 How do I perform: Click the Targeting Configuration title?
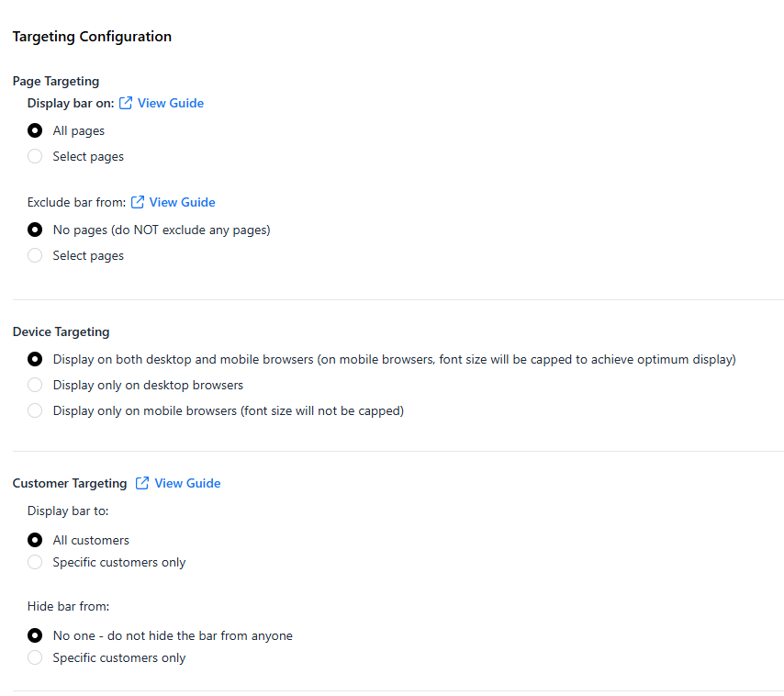pyautogui.click(x=92, y=37)
